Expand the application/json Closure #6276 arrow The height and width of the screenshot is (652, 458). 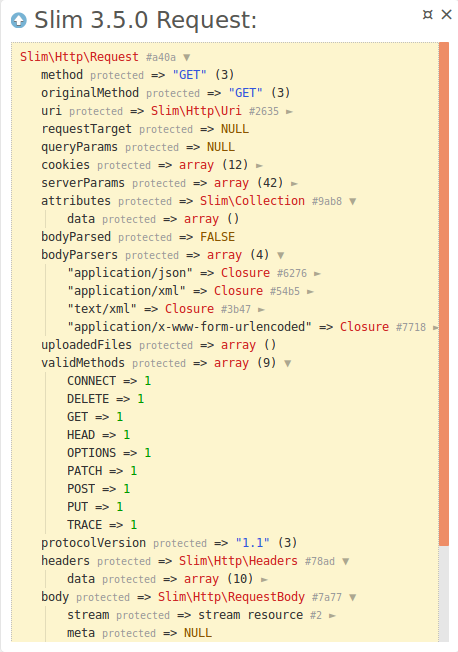coord(317,274)
